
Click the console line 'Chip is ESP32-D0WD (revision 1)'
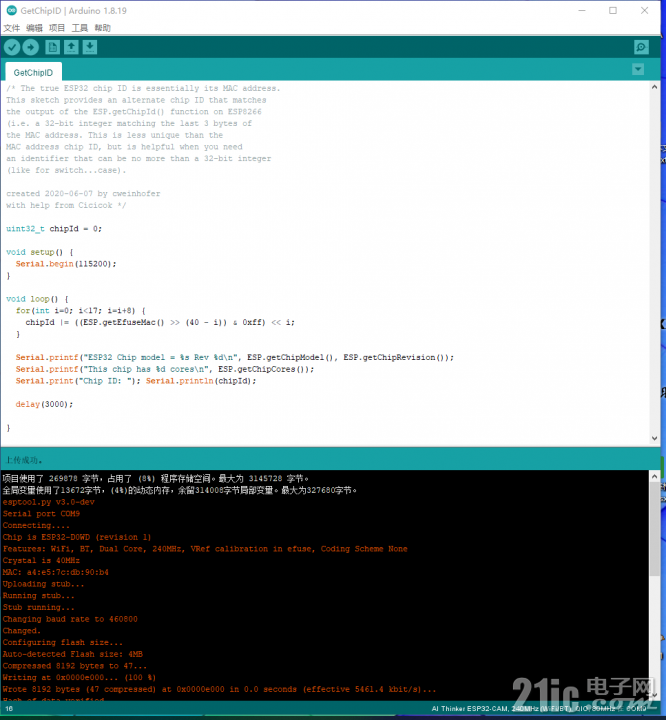click(77, 537)
